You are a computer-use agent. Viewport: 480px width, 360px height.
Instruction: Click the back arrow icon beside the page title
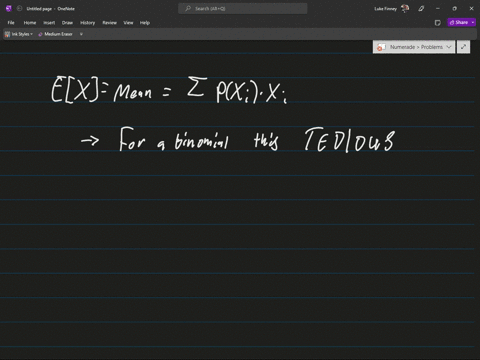click(19, 9)
